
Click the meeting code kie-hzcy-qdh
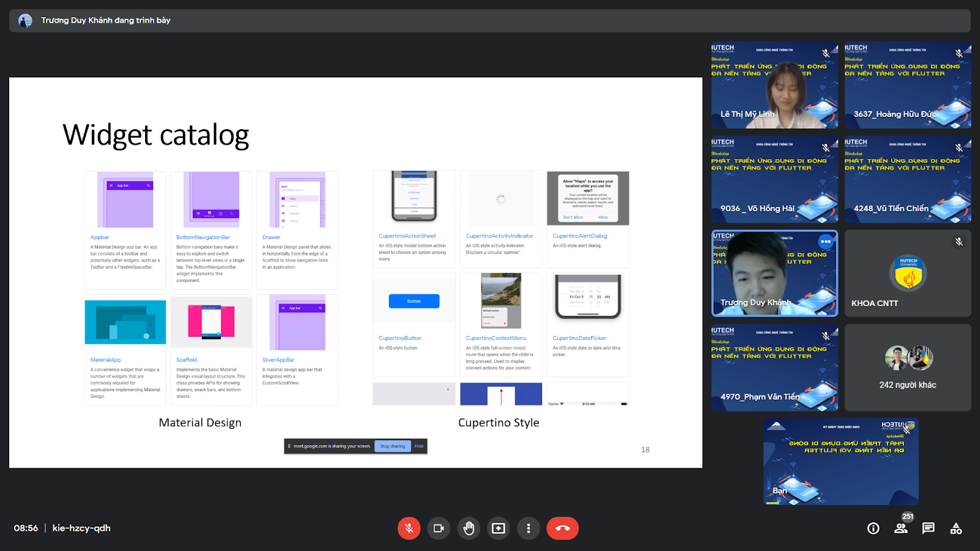point(81,528)
